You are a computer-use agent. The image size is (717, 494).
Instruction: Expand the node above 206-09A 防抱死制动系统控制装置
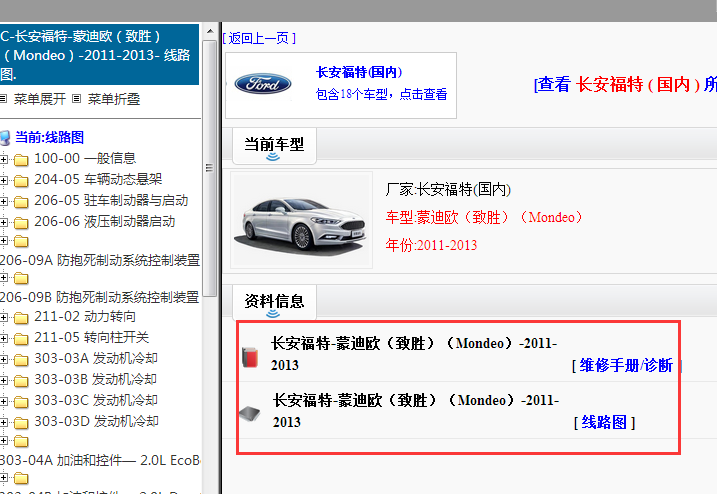tap(4, 241)
